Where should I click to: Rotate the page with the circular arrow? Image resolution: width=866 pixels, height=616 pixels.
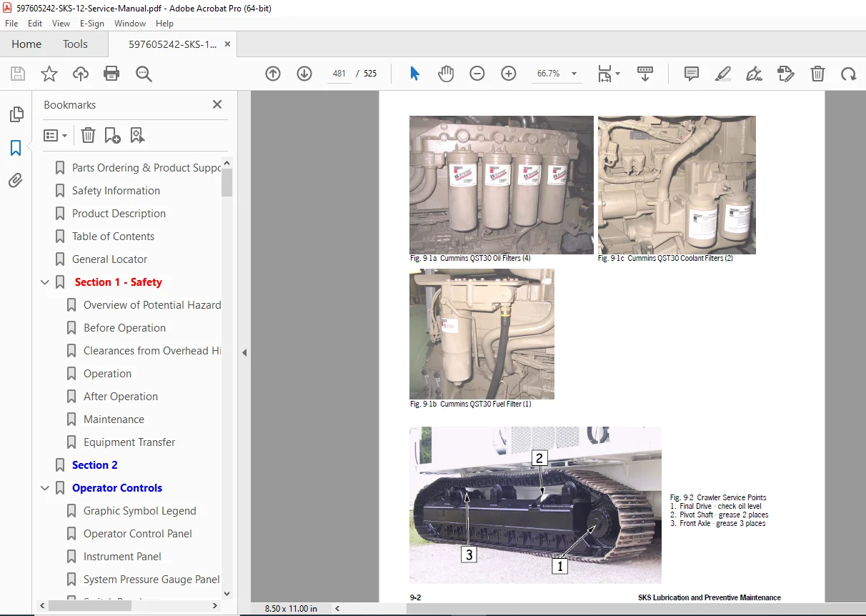pos(848,74)
